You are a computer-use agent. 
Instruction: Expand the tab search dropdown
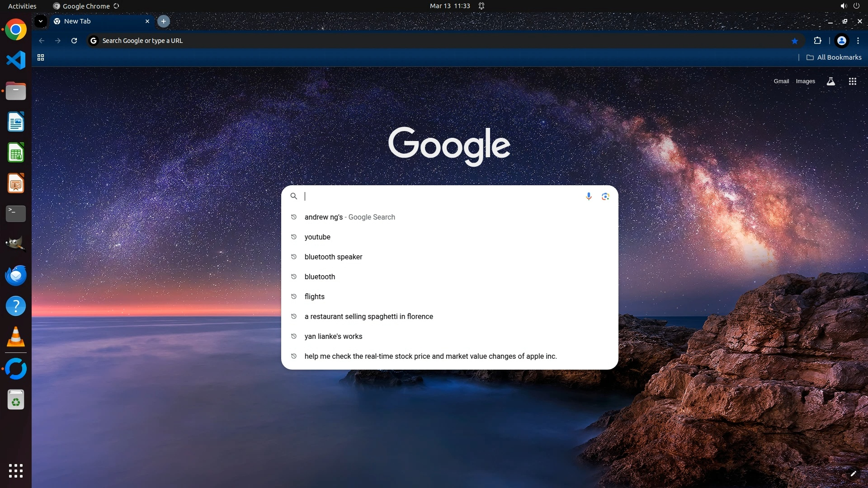[x=41, y=21]
